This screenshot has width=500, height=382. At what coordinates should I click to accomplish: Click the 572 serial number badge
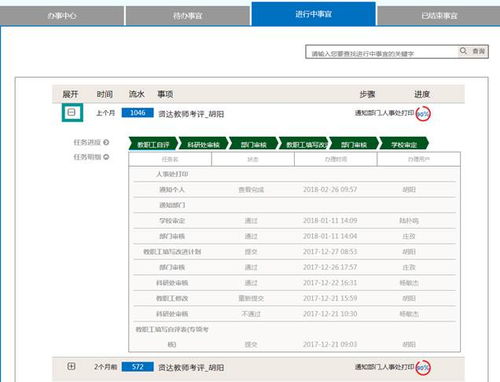click(138, 367)
